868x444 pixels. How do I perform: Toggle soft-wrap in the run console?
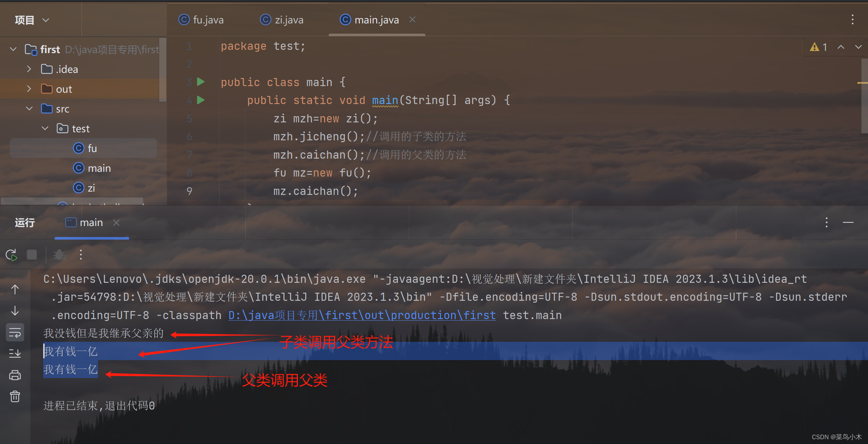tap(15, 333)
